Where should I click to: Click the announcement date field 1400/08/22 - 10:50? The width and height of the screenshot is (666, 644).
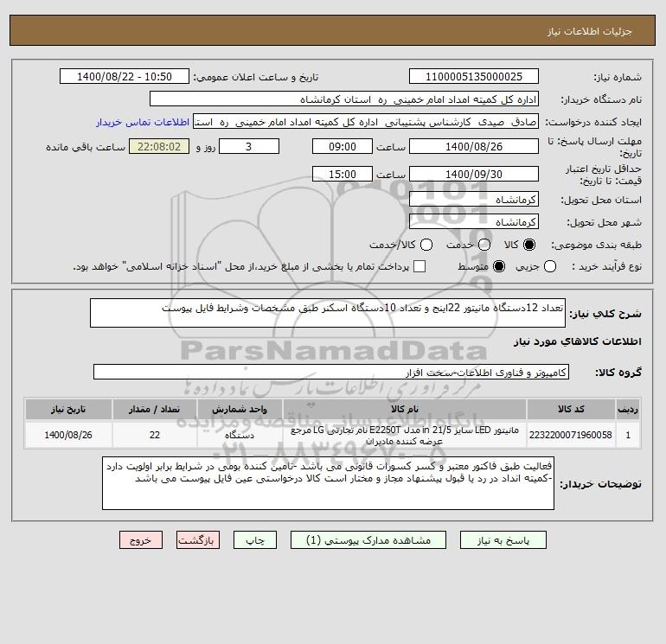click(125, 76)
